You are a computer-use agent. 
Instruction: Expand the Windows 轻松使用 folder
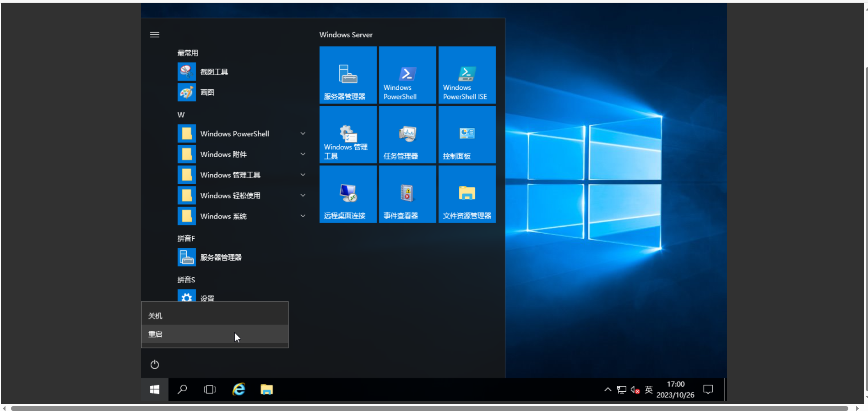pos(242,196)
